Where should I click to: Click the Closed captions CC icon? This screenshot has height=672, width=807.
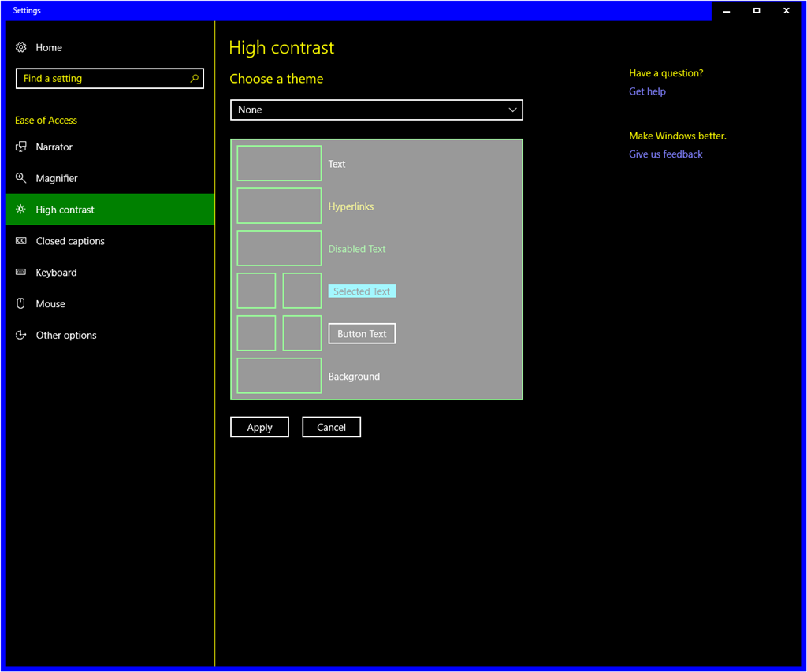[20, 241]
